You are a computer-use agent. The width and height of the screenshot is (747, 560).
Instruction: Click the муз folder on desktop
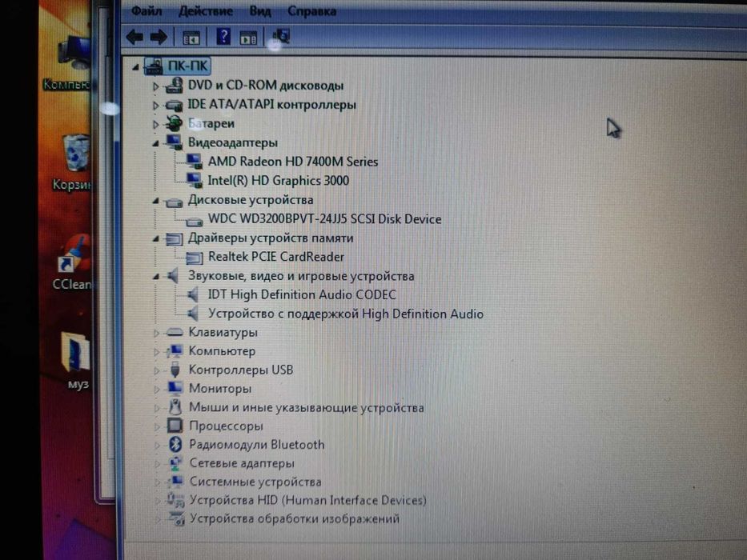tap(75, 354)
